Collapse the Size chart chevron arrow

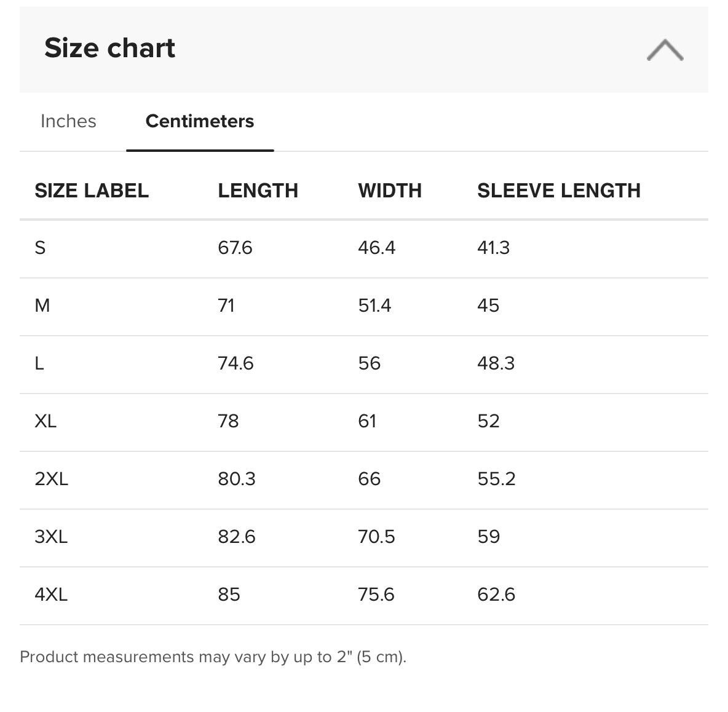click(665, 50)
